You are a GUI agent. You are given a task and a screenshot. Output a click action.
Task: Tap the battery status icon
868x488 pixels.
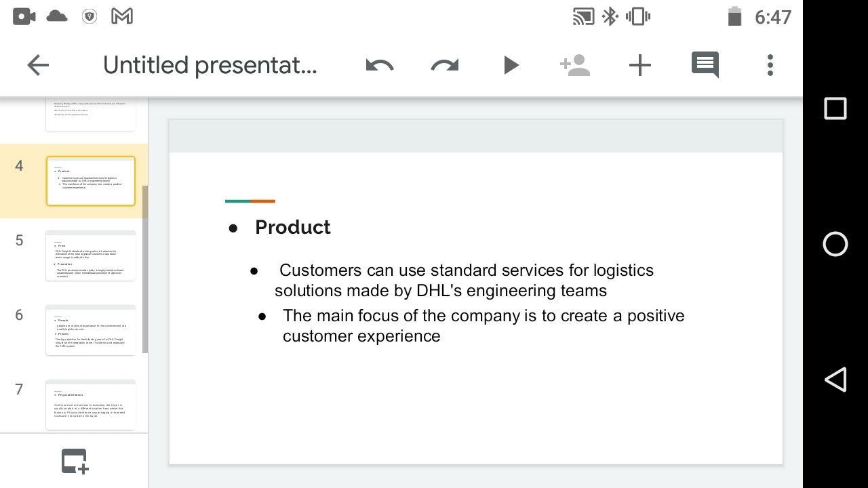coord(734,16)
